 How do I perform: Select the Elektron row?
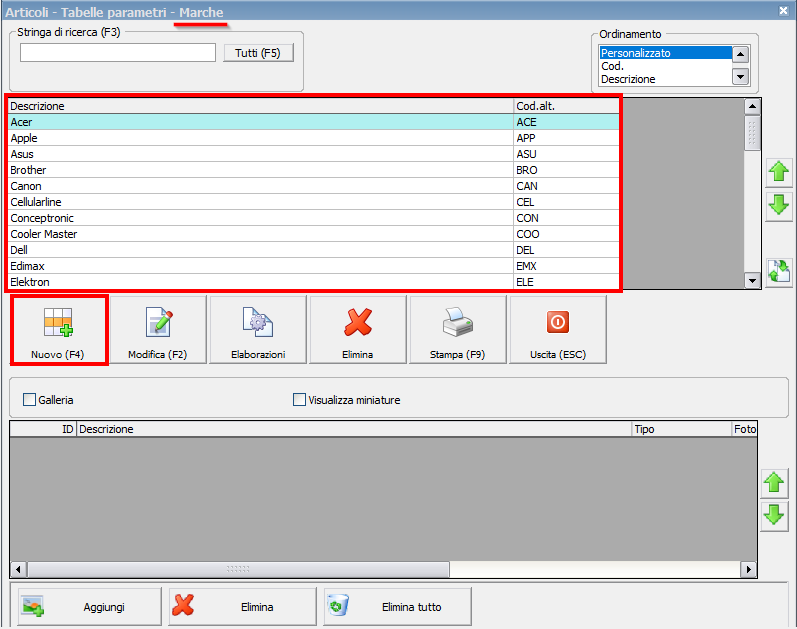click(314, 282)
